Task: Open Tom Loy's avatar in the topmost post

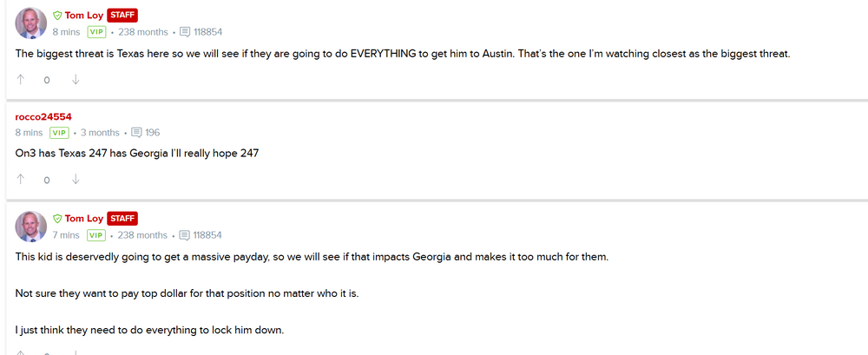Action: pos(31,23)
